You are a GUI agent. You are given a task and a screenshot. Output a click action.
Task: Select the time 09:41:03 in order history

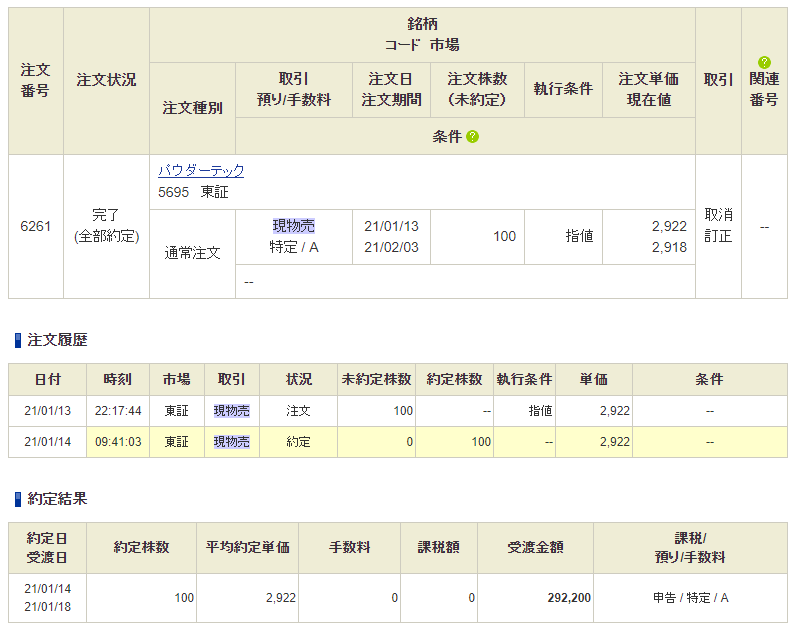click(118, 442)
